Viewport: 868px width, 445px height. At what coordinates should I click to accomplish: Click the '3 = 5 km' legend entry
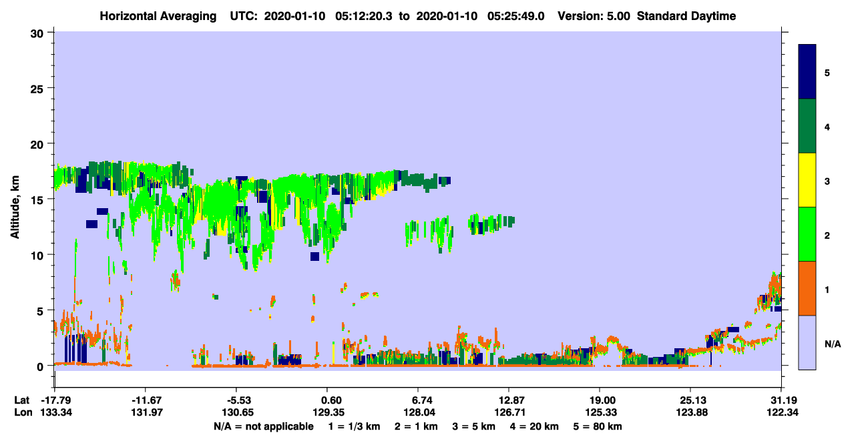pyautogui.click(x=474, y=426)
